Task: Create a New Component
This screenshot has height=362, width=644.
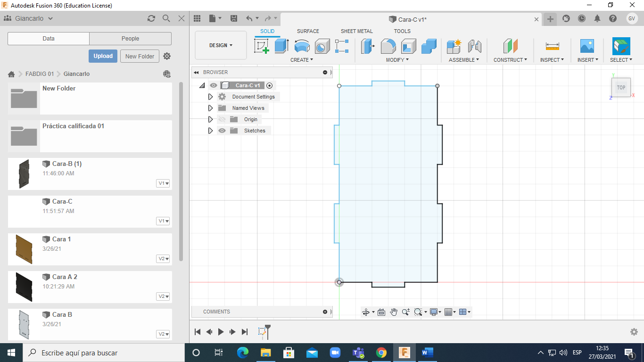Action: pyautogui.click(x=454, y=46)
